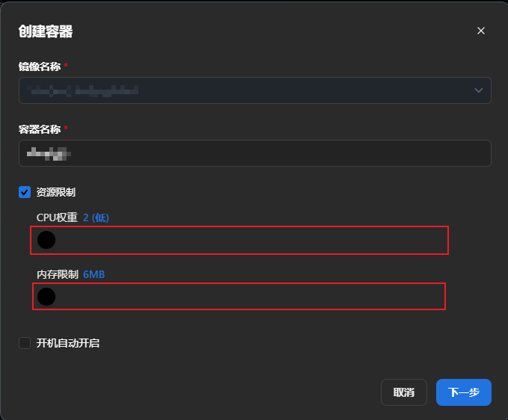508x420 pixels.
Task: Click the CPU权重 slider handle
Action: pos(46,240)
